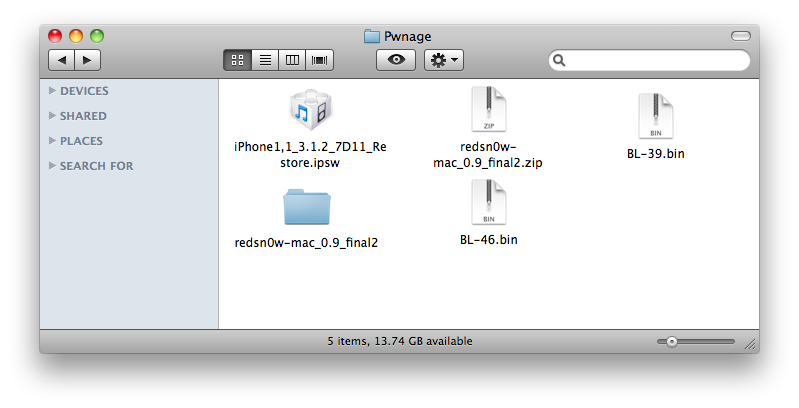Click the iPhone1,1_3.1.2_7D11_Restore.ipsw file name
The image size is (799, 408).
click(310, 155)
